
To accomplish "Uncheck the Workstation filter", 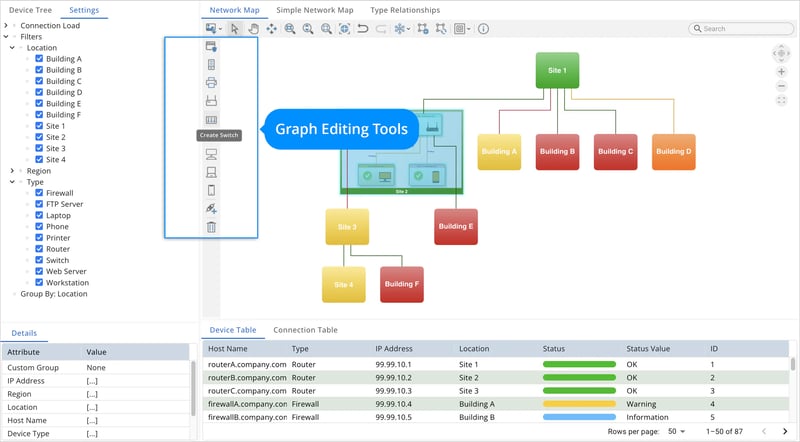I will 39,282.
